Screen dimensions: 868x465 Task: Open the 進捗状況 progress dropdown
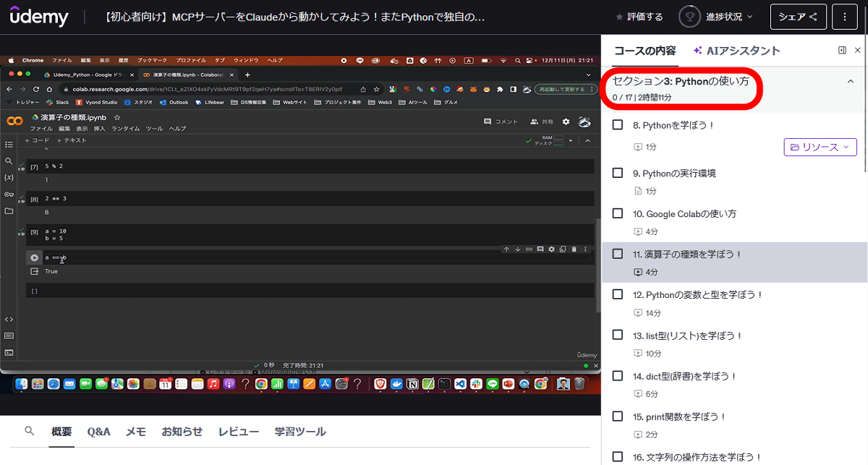pyautogui.click(x=729, y=17)
